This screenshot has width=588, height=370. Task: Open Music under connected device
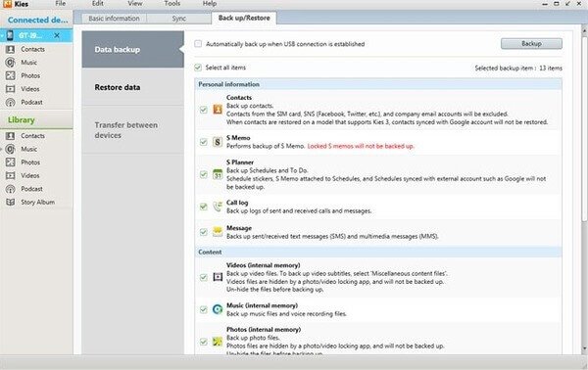pyautogui.click(x=28, y=63)
